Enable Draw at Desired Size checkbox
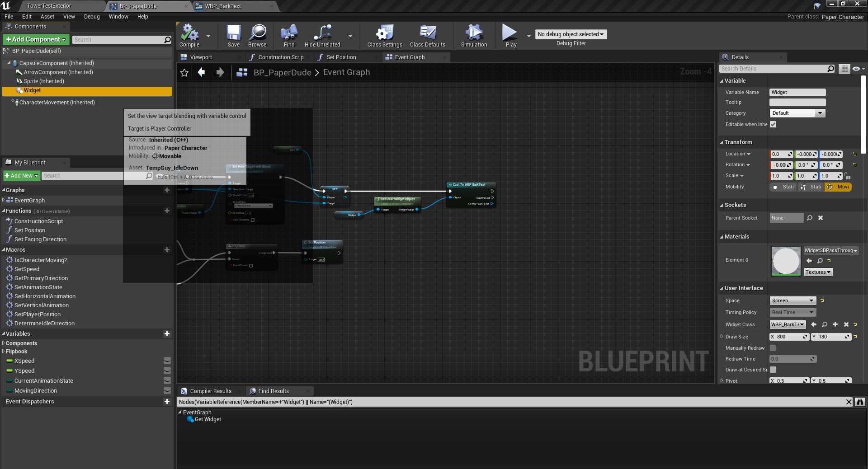Image resolution: width=868 pixels, height=469 pixels. click(x=773, y=370)
